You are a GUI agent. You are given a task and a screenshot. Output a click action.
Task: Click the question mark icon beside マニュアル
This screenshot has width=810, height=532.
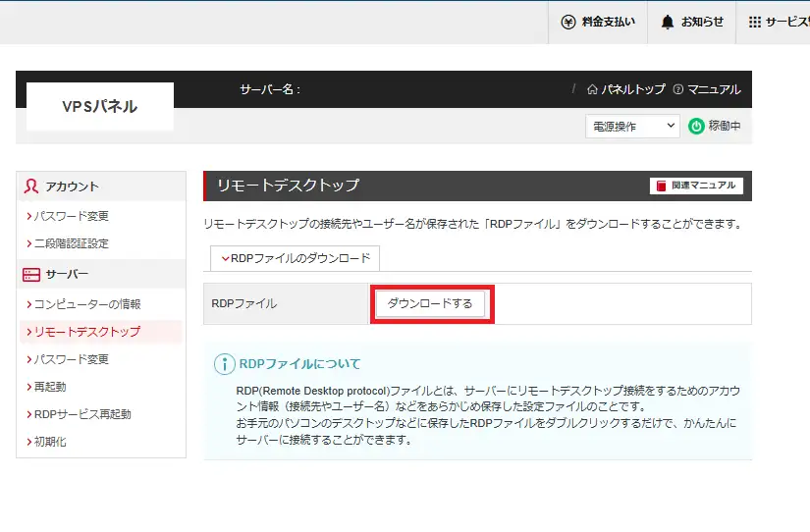click(678, 89)
